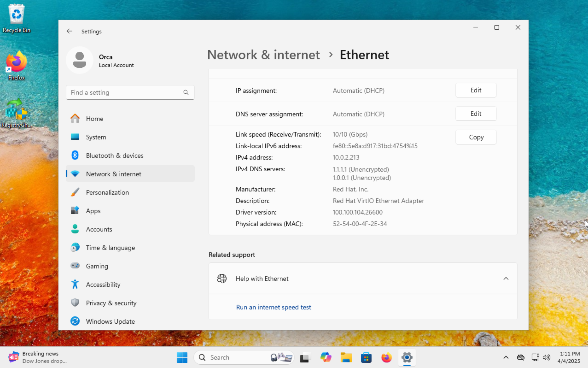The width and height of the screenshot is (588, 368).
Task: Click the Gaming controller icon
Action: (75, 265)
